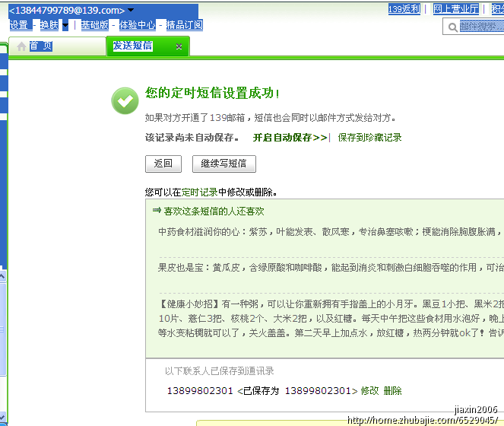Open the account email dropdown arrow
The image size is (504, 426).
[x=131, y=10]
